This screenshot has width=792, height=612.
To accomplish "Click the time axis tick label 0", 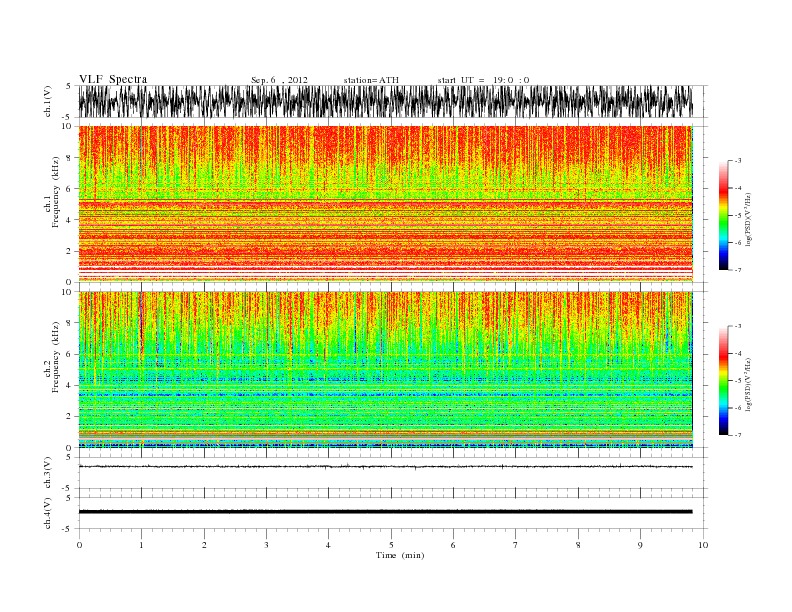I will click(79, 545).
